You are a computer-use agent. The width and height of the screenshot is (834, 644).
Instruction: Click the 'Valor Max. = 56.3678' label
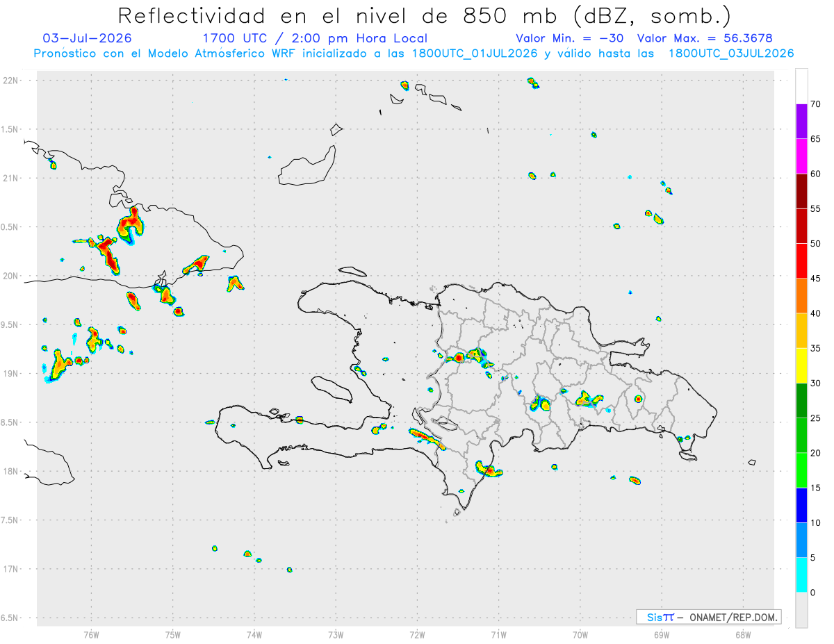pos(705,38)
